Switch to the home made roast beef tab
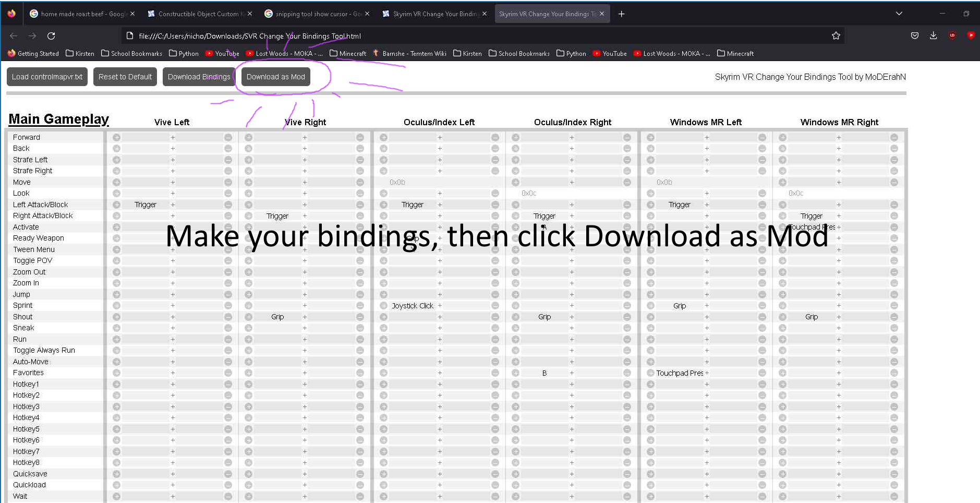 tap(82, 14)
